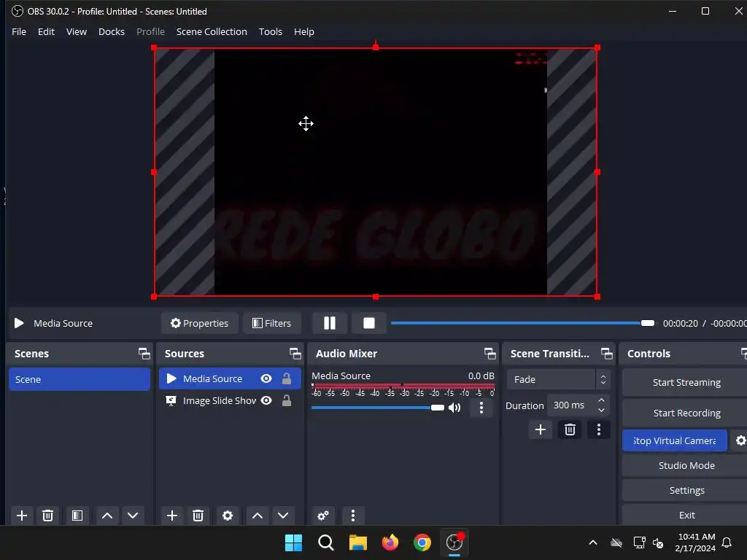Pop out the Scene Transitions dock
This screenshot has width=747, height=560.
[606, 354]
